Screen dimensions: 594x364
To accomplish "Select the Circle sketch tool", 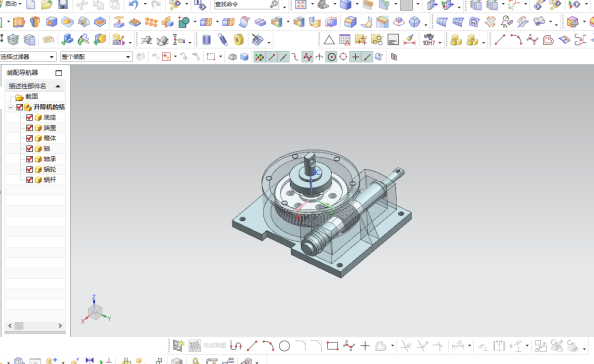I will point(284,346).
